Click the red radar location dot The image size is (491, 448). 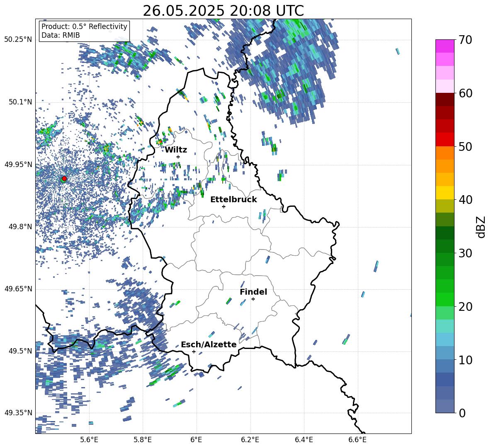coord(64,178)
